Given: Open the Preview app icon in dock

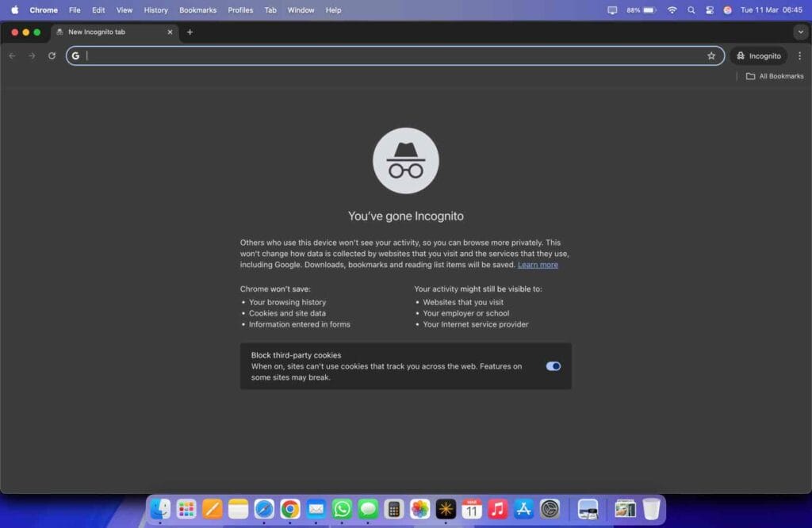Looking at the screenshot, I should click(588, 509).
